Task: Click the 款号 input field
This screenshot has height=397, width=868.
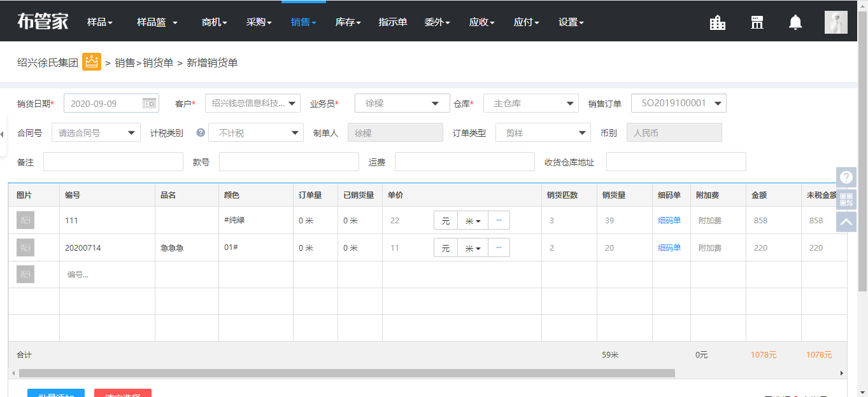Action: click(289, 162)
